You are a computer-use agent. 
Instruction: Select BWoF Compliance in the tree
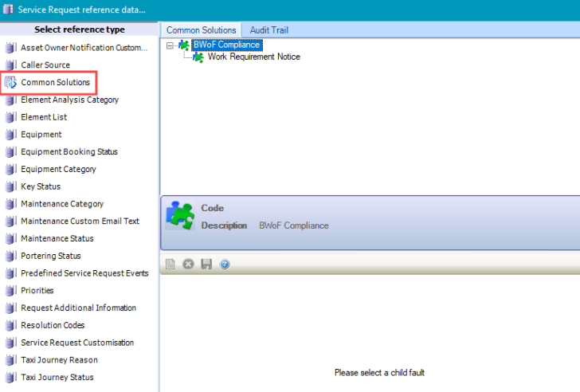click(226, 45)
